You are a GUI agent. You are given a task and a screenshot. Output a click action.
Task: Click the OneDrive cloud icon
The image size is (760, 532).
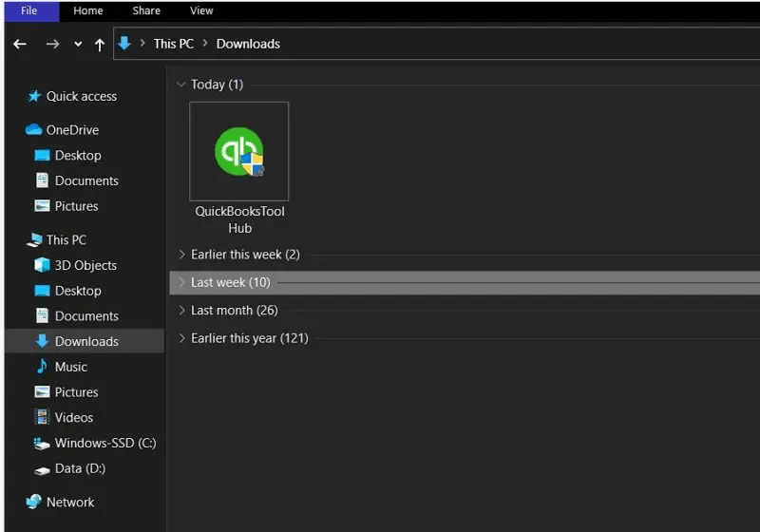click(34, 130)
